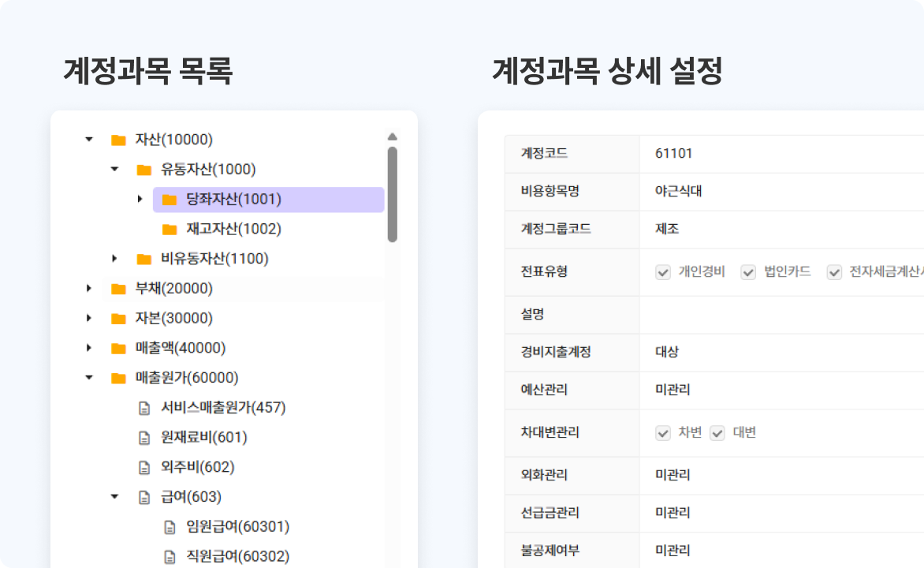The height and width of the screenshot is (568, 924).
Task: Click the document icon next to 임원급여(60301)
Action: 169,527
